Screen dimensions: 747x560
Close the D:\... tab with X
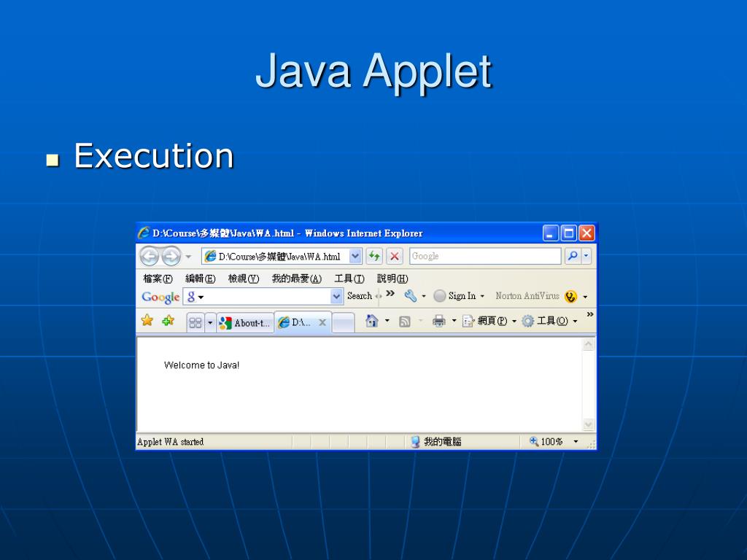tap(322, 322)
